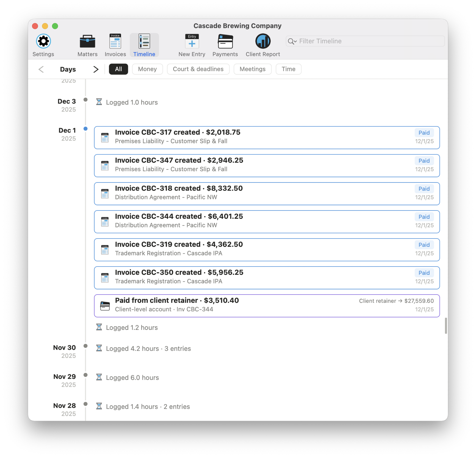
Task: Open Invoice CBC-344 created entry
Action: 267,222
